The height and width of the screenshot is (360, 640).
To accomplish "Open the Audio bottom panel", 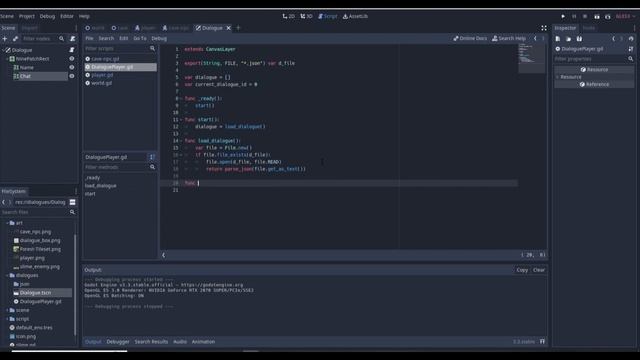I will coord(180,342).
